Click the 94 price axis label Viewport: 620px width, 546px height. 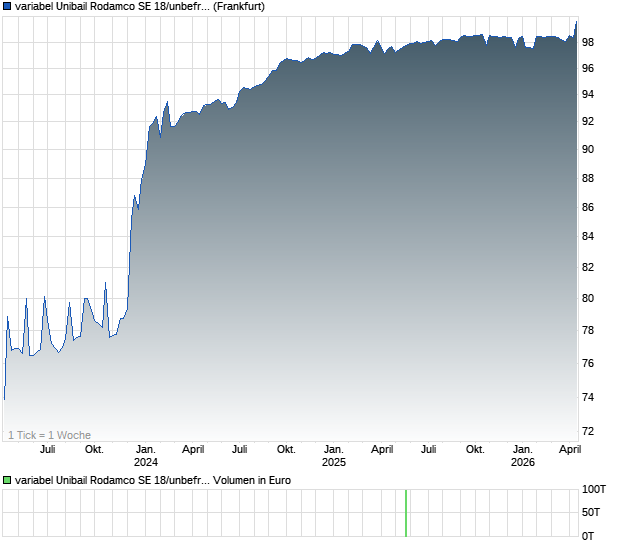point(589,94)
